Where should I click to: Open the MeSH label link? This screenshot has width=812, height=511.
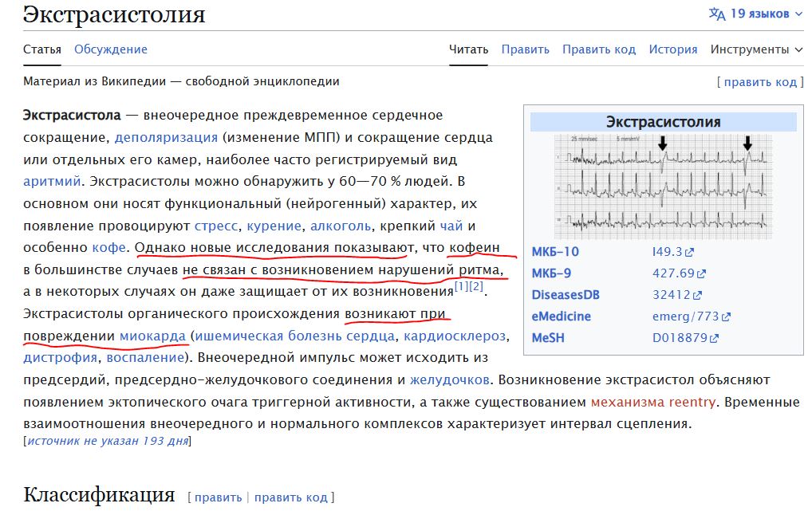548,338
